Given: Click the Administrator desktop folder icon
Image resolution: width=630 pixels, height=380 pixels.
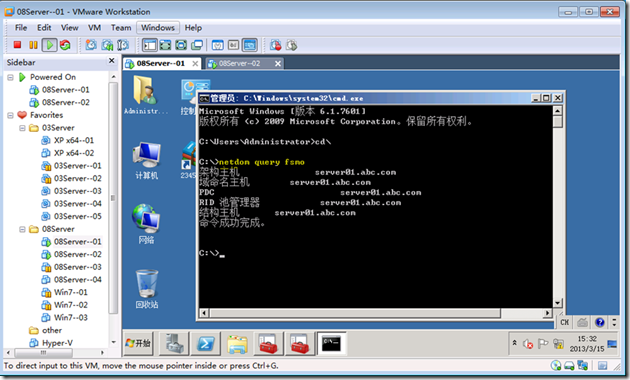Looking at the screenshot, I should coord(146,95).
